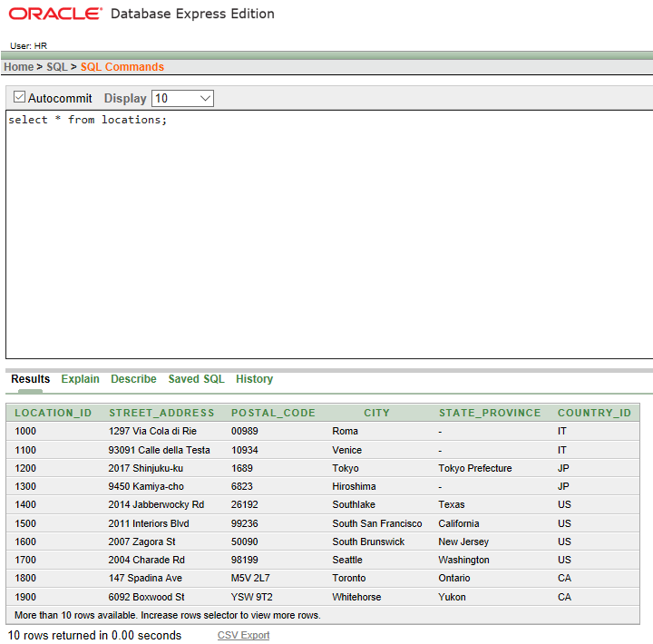The height and width of the screenshot is (644, 653).
Task: Click address 2011 Interiors Blvd
Action: (x=149, y=523)
